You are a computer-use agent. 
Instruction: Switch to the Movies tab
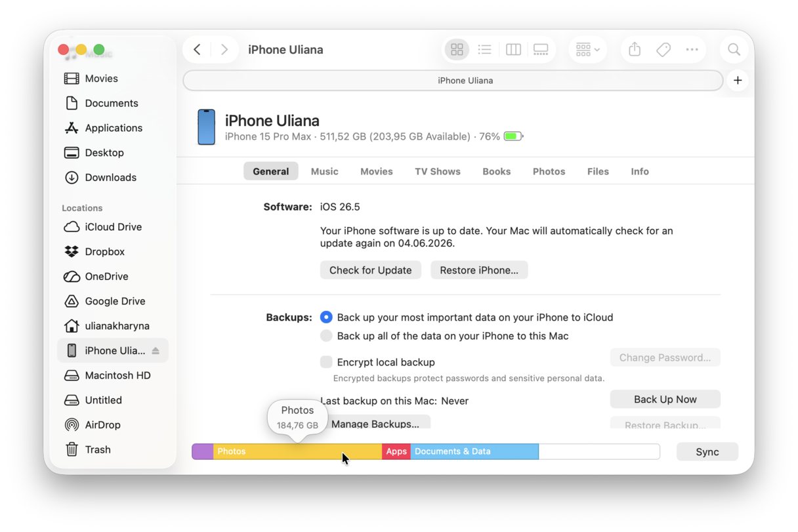pos(376,171)
